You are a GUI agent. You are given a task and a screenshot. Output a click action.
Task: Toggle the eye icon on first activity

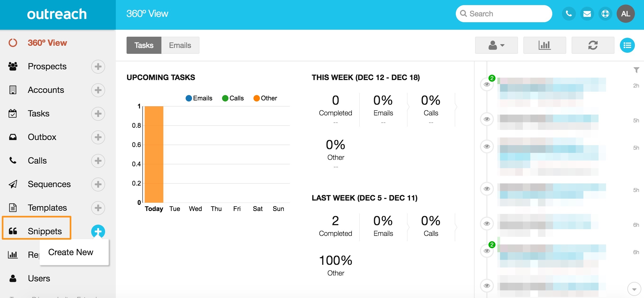[487, 85]
